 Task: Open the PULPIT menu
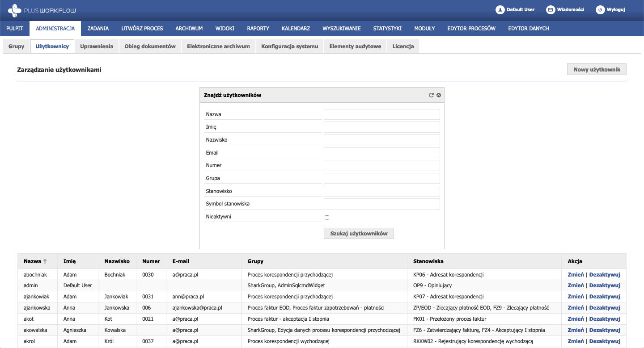click(x=15, y=28)
